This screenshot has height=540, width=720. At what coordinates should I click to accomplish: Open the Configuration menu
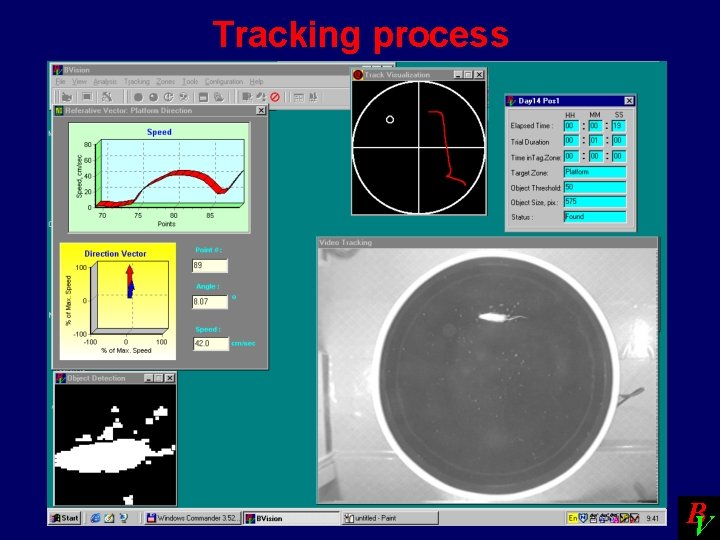(x=224, y=81)
